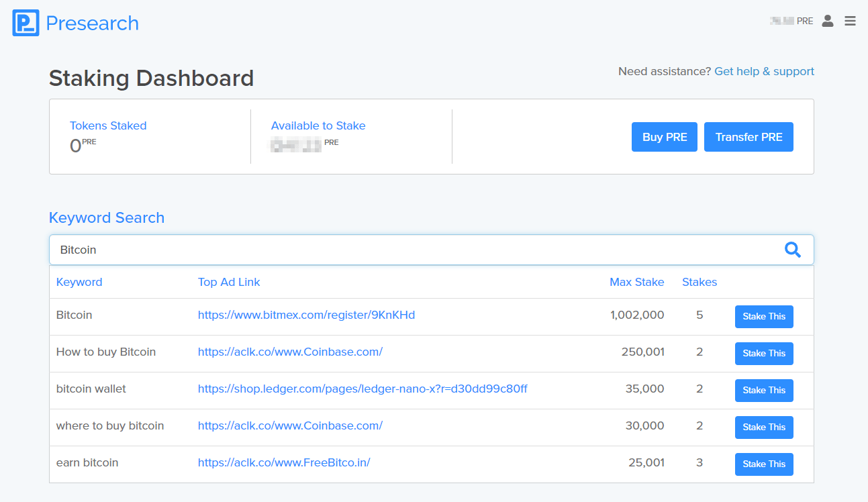The width and height of the screenshot is (868, 502).
Task: Select the 250,001 max stake value
Action: coord(642,352)
